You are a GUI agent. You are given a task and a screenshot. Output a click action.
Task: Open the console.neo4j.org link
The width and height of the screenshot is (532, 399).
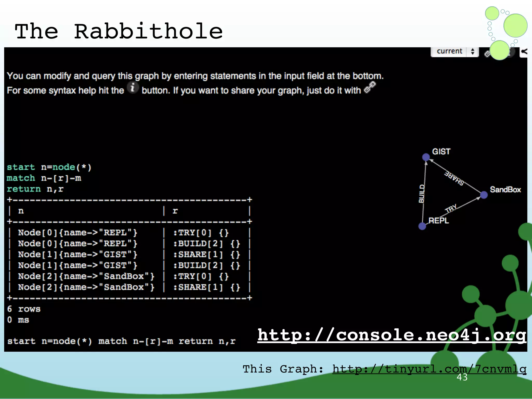(392, 336)
